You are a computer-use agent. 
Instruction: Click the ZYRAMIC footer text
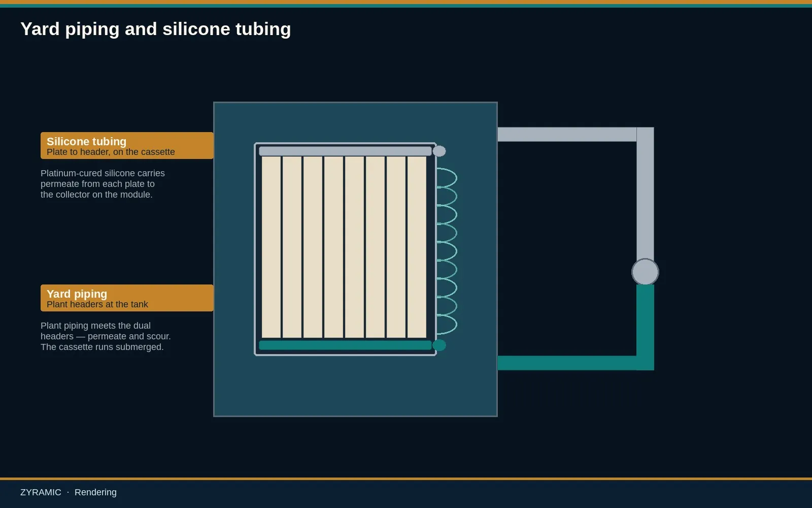click(x=41, y=492)
